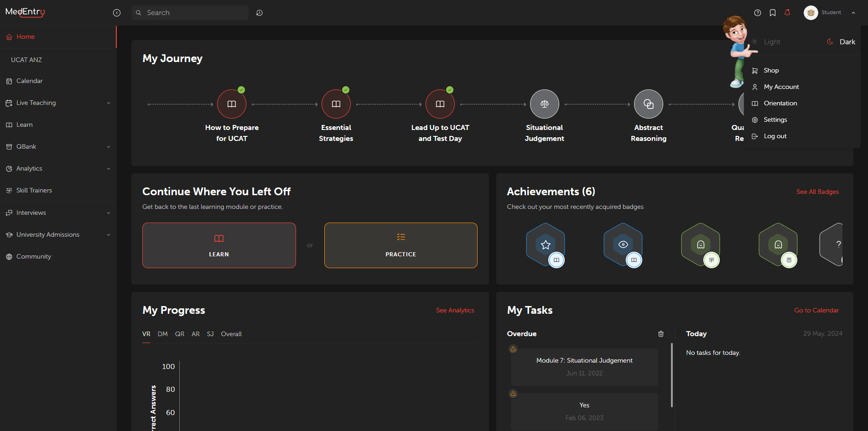Select the QR progress tab
The image size is (868, 431).
180,334
